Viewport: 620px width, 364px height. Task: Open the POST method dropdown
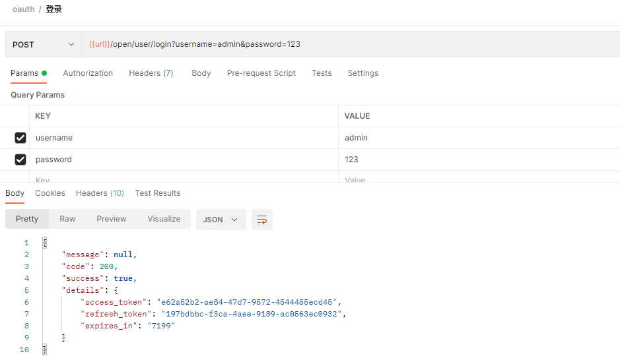click(x=44, y=45)
